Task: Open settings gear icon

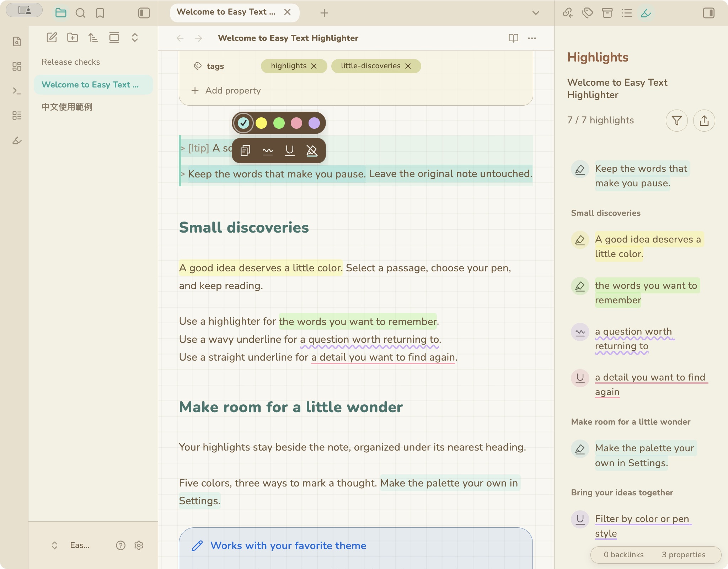Action: 139,545
